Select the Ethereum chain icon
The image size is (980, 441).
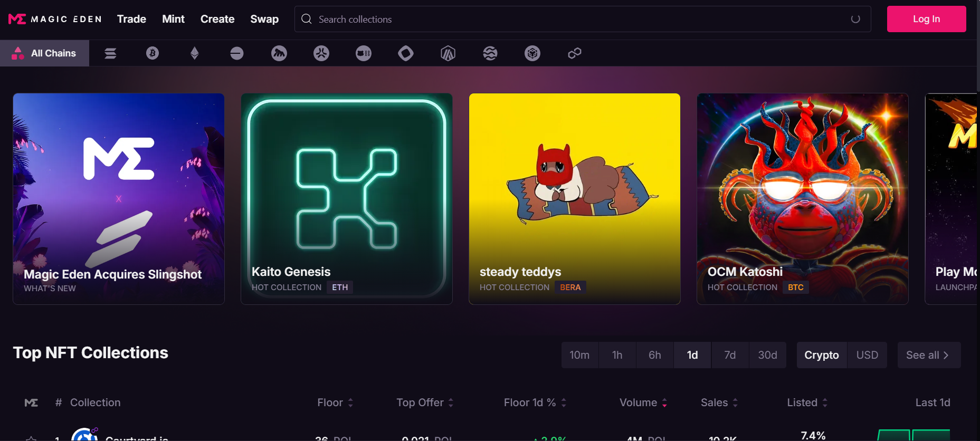(x=195, y=53)
